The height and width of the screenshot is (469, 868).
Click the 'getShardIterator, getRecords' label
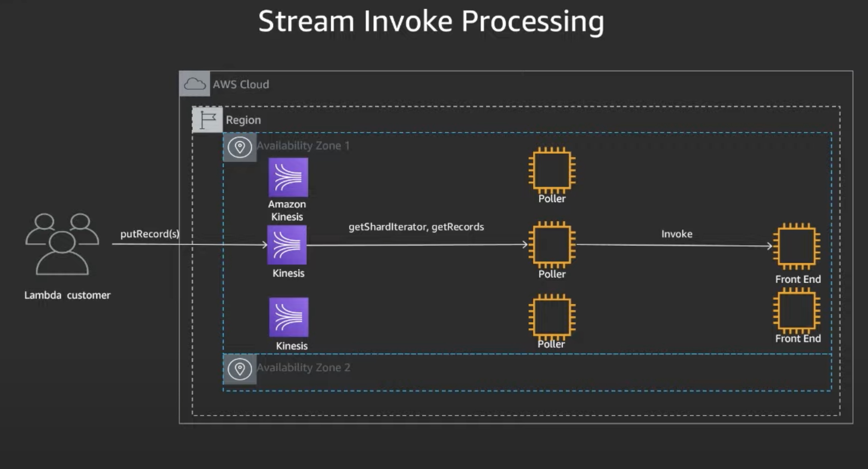point(416,227)
